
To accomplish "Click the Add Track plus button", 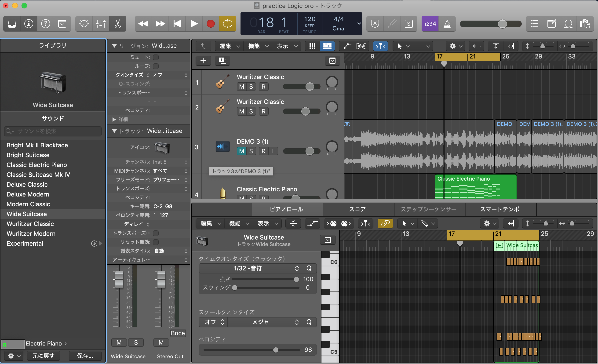I will pos(203,60).
